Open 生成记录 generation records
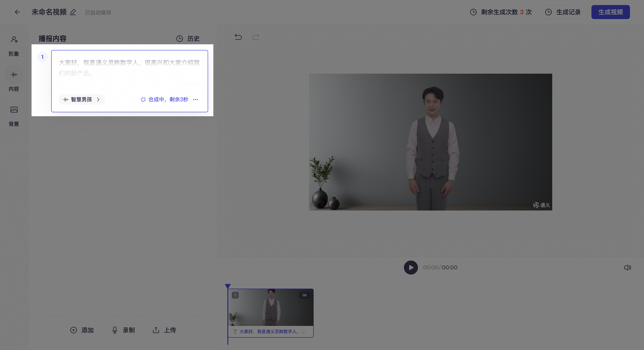The height and width of the screenshot is (350, 644). [563, 12]
